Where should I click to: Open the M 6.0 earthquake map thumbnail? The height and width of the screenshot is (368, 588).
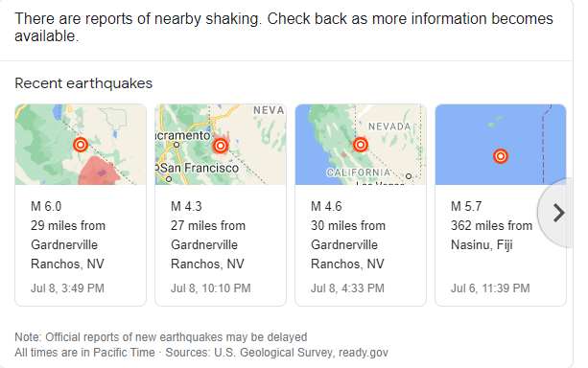81,145
